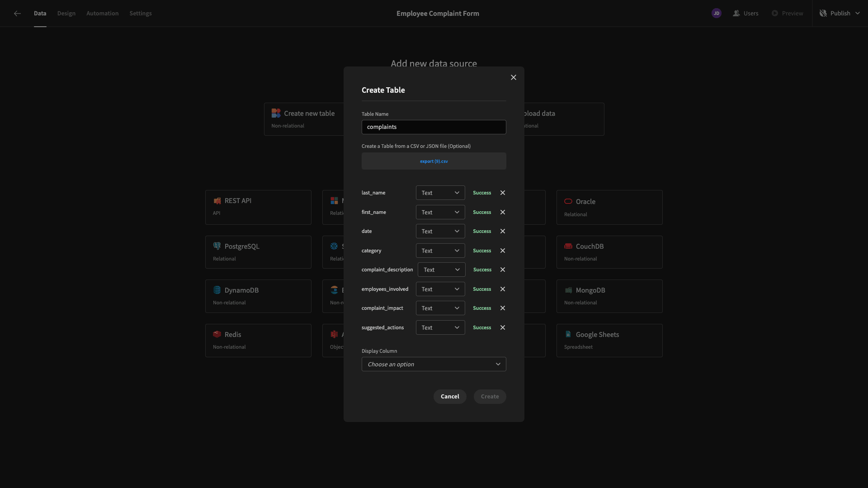Remove the last_name column
Viewport: 868px width, 488px height.
tap(503, 193)
